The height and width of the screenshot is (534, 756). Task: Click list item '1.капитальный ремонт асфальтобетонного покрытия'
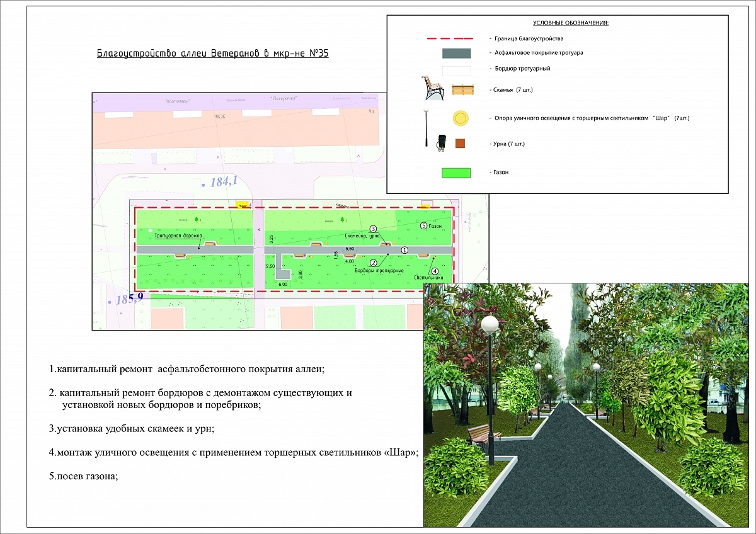point(186,368)
